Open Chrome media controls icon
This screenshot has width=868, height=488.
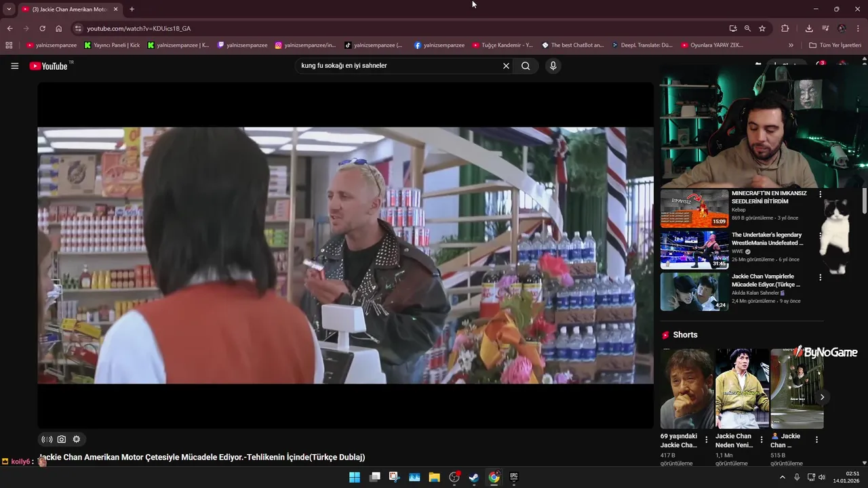(825, 28)
